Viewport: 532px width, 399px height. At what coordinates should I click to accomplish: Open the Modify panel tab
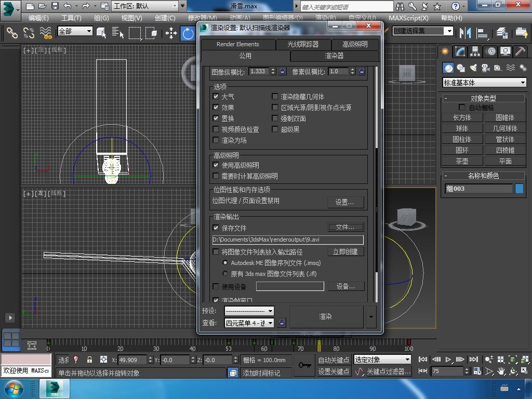[460, 51]
